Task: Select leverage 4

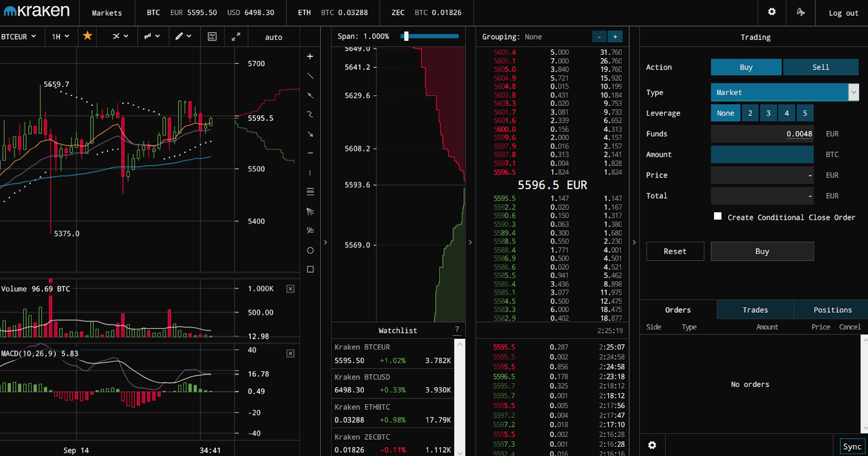Action: point(787,113)
